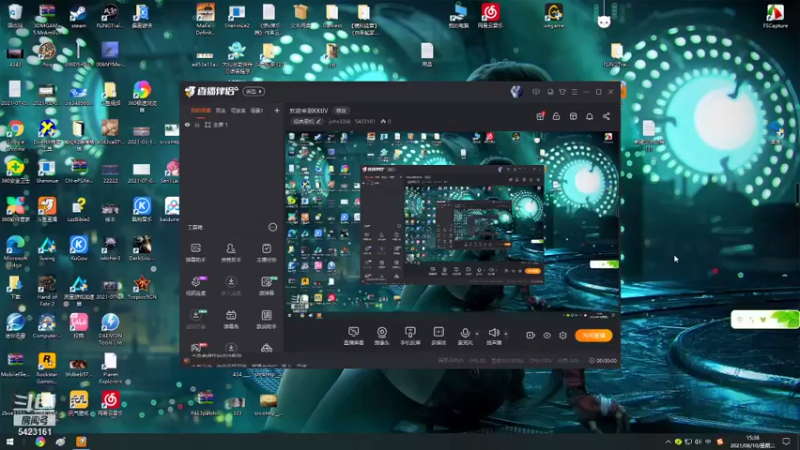The height and width of the screenshot is (450, 800).
Task: Open KuGou desktop shortcut
Action: tap(78, 248)
